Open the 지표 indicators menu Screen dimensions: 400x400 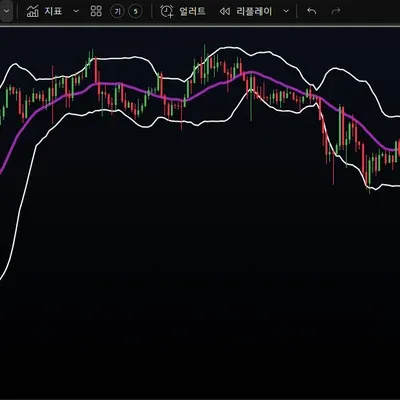pyautogui.click(x=44, y=11)
